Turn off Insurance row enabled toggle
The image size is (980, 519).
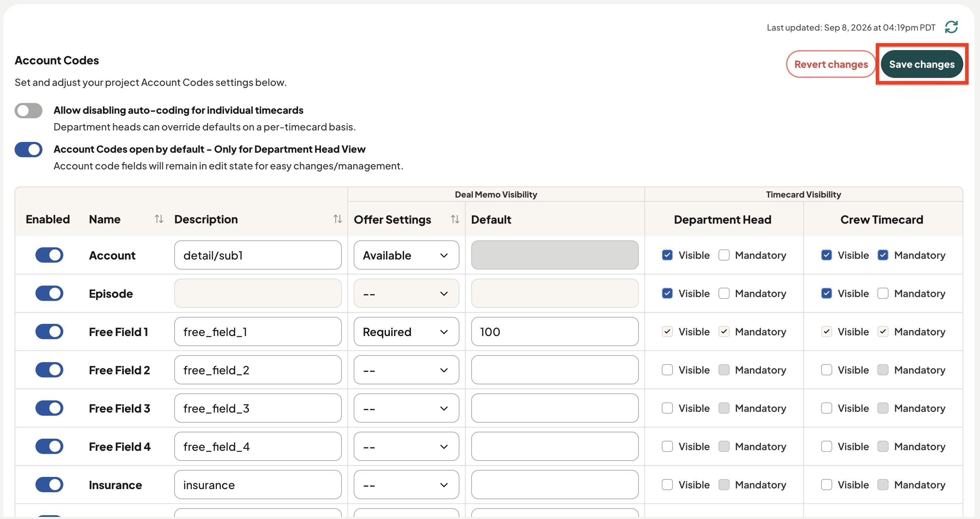[49, 485]
